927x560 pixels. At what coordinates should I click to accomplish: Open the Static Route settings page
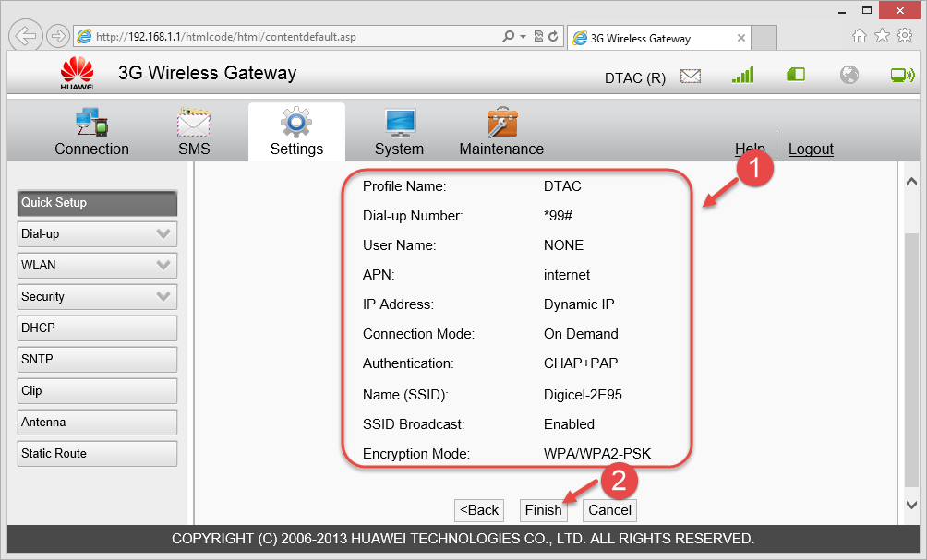(97, 454)
